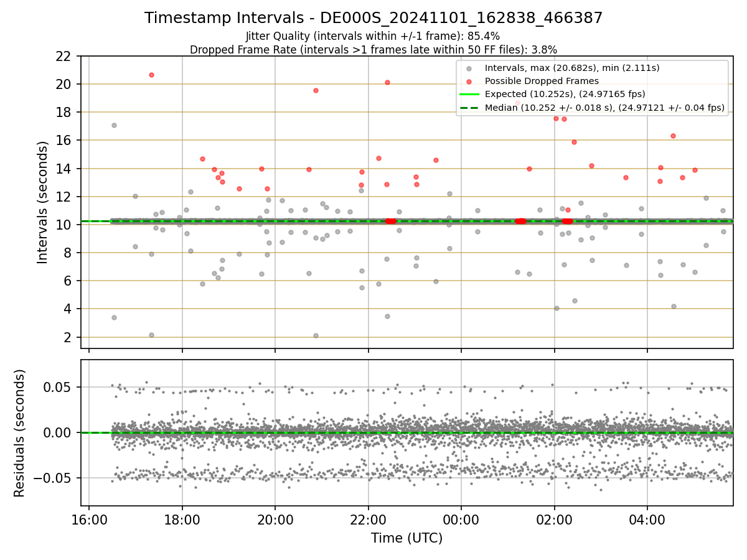Click the plot title 'Timestamp Intervals - DE000S_20241101_162838_466387'

[x=374, y=18]
